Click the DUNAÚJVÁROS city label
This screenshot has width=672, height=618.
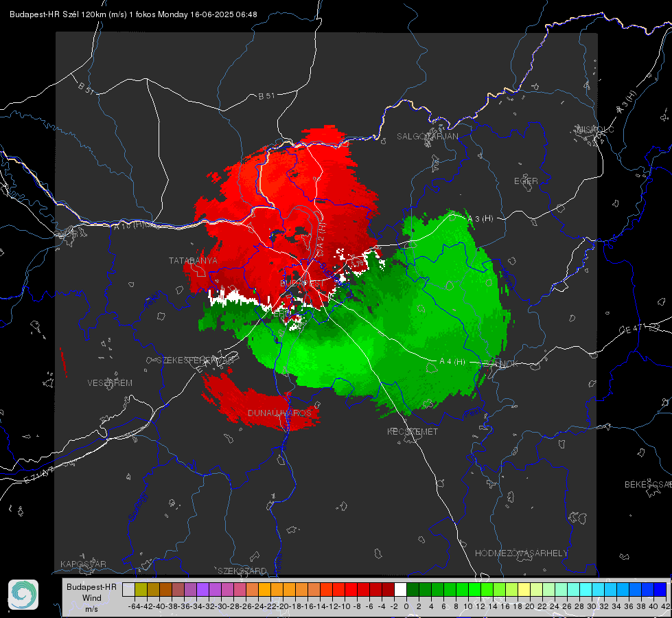(279, 413)
